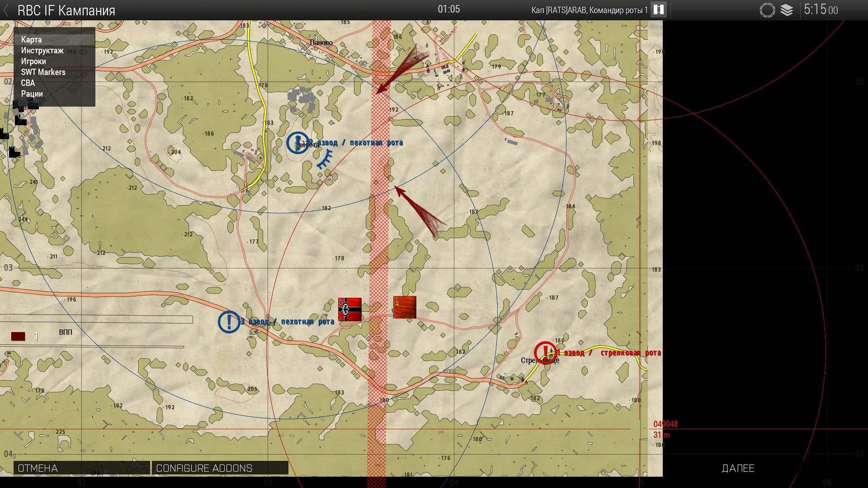
Task: Click the blue defensive arc marker
Action: coord(325,160)
